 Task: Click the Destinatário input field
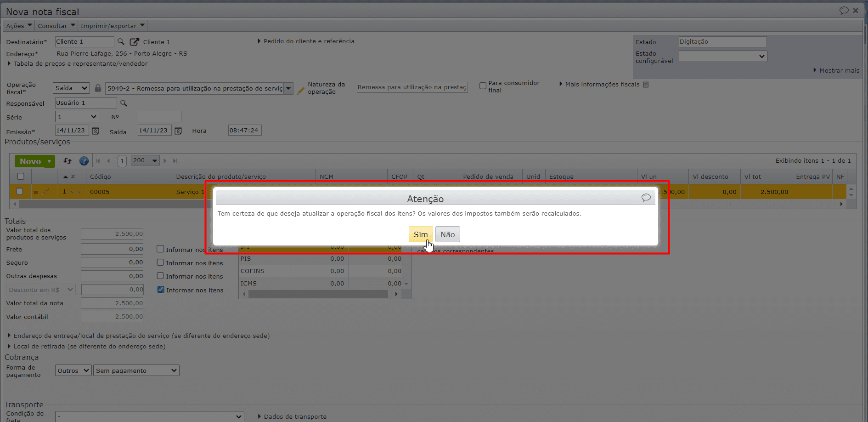[85, 42]
